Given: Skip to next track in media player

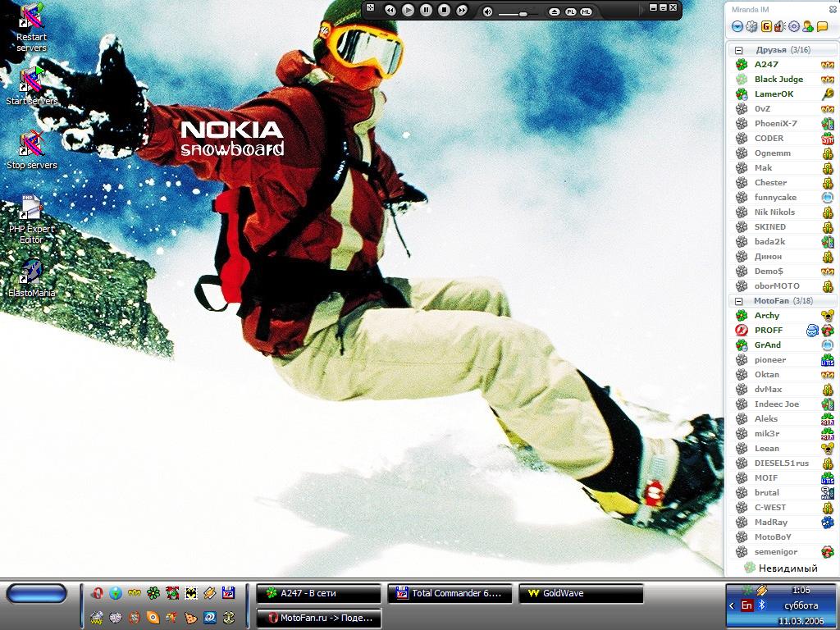Looking at the screenshot, I should coord(462,10).
